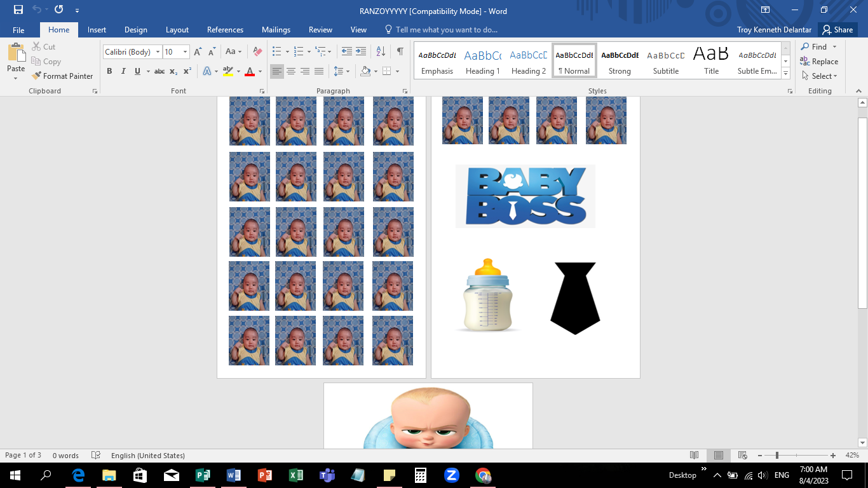Center align the text
The height and width of the screenshot is (488, 868).
pos(290,71)
